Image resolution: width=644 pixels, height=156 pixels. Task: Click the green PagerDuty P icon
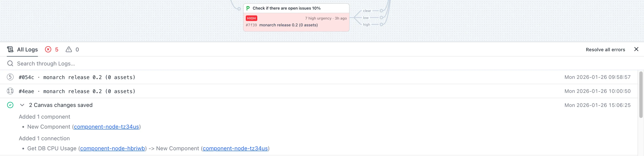coord(248,8)
